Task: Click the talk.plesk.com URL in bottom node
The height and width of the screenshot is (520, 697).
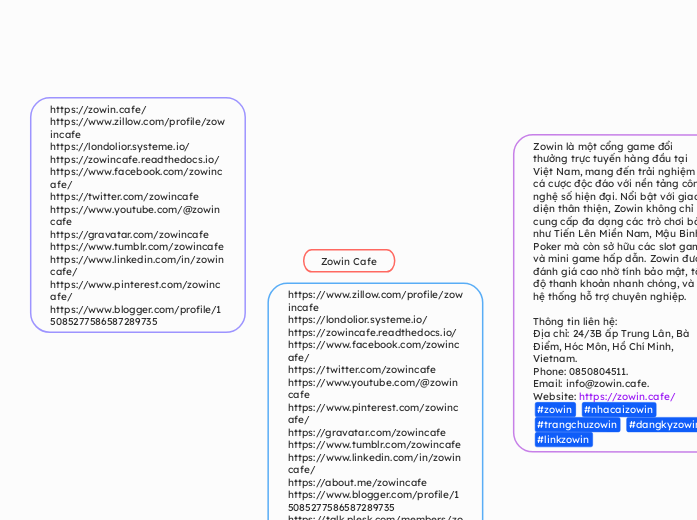Action: 375,519
